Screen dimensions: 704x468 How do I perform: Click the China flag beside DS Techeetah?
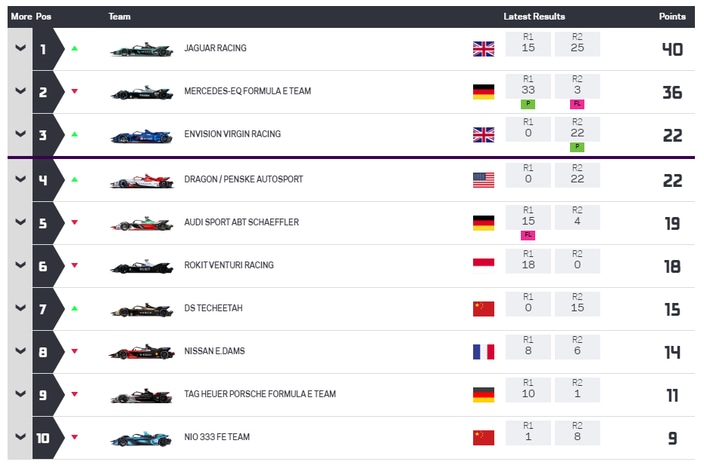coord(484,309)
